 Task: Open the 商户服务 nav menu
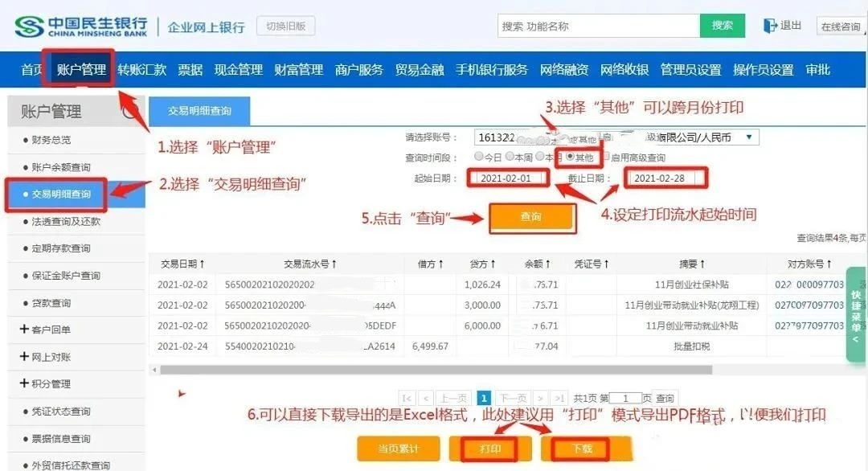(359, 70)
